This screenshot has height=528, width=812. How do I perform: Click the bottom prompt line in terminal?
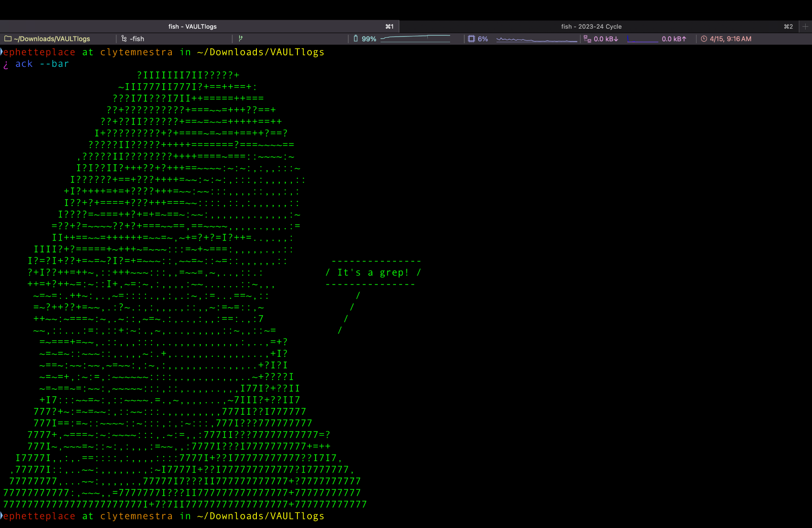(x=164, y=516)
